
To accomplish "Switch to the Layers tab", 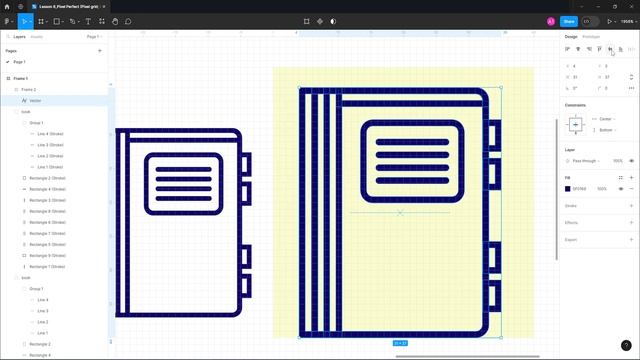I will pos(19,37).
